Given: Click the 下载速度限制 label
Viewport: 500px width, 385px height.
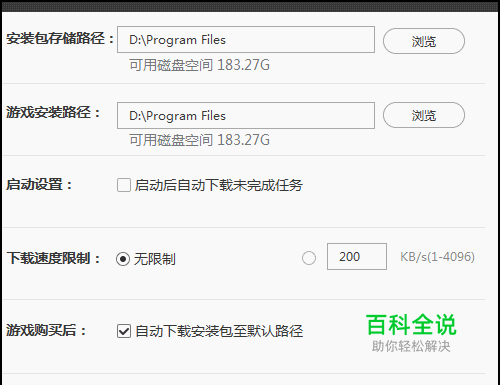Looking at the screenshot, I should 53,258.
